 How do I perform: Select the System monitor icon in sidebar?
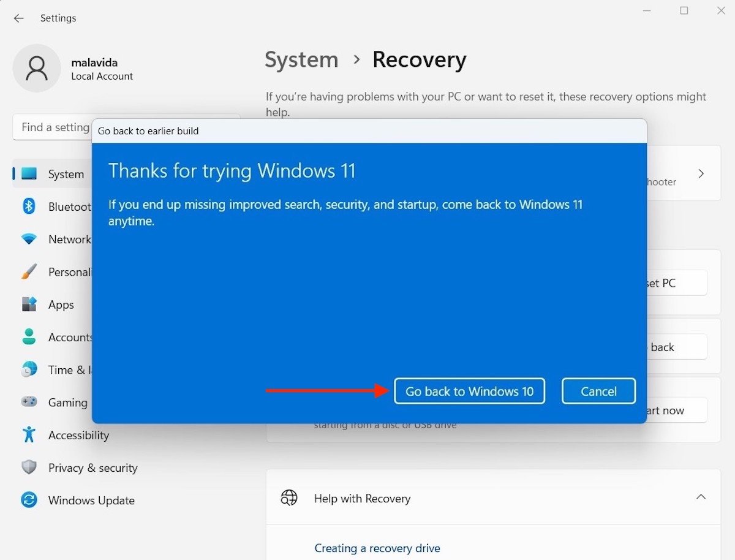pos(29,174)
